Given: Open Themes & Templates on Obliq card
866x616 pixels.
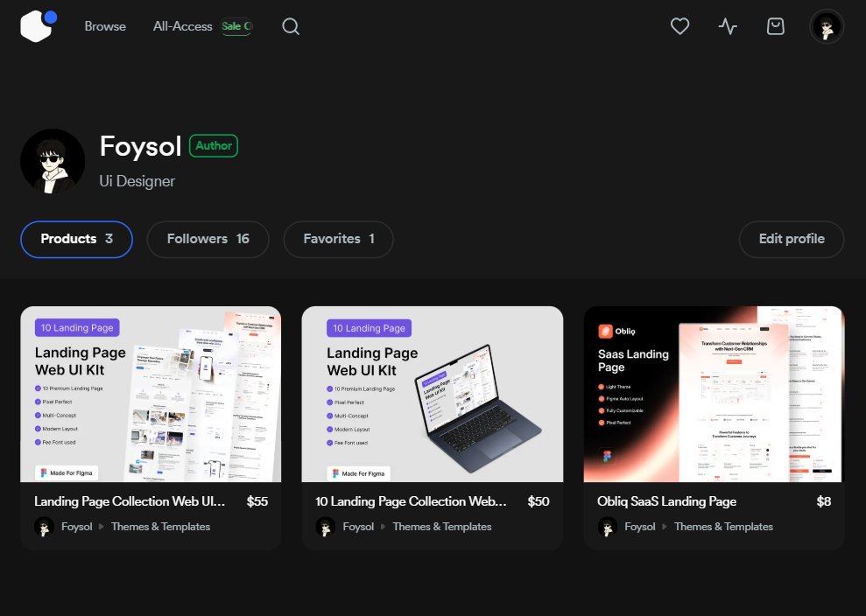Looking at the screenshot, I should point(723,527).
